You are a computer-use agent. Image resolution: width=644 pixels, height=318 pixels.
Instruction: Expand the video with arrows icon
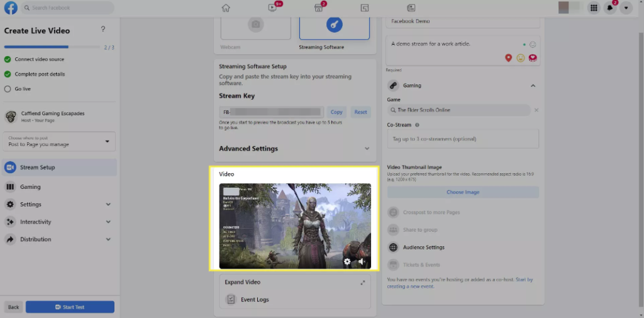[x=363, y=283]
